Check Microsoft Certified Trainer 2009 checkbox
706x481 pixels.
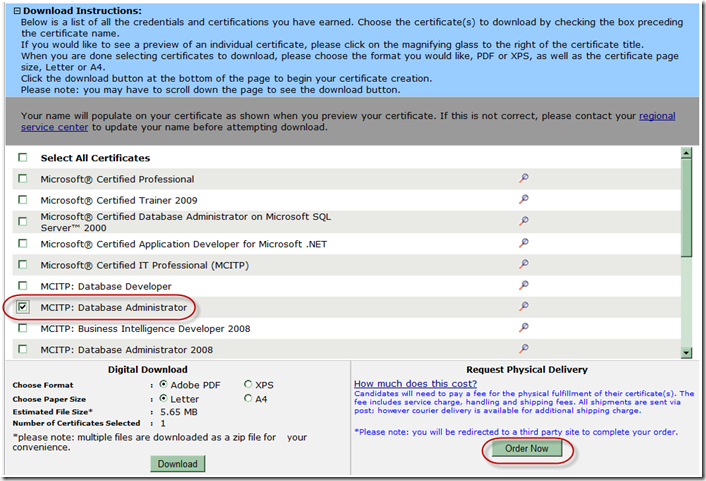pos(23,200)
